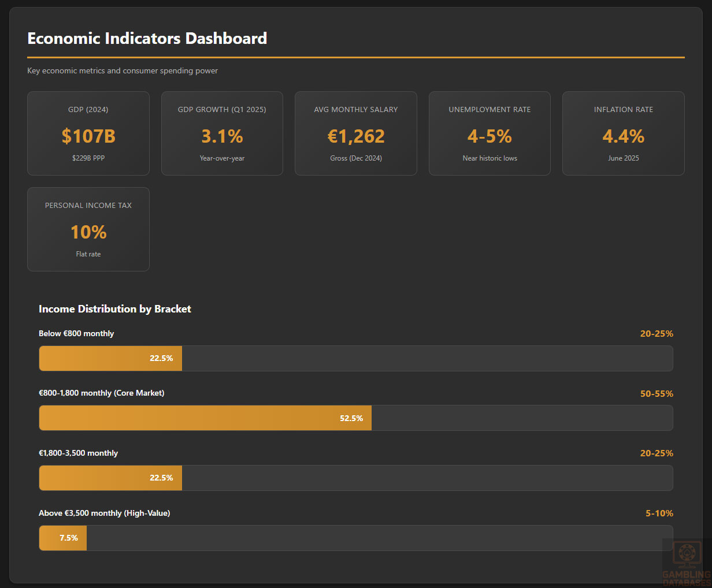Click the 5-10% range label
Viewport: 712px width, 588px height.
coord(659,513)
